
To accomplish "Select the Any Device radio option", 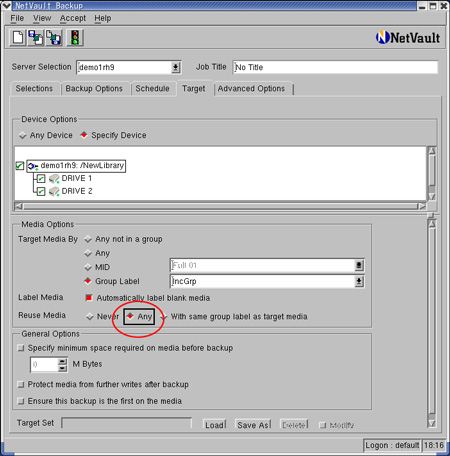I will click(x=23, y=135).
